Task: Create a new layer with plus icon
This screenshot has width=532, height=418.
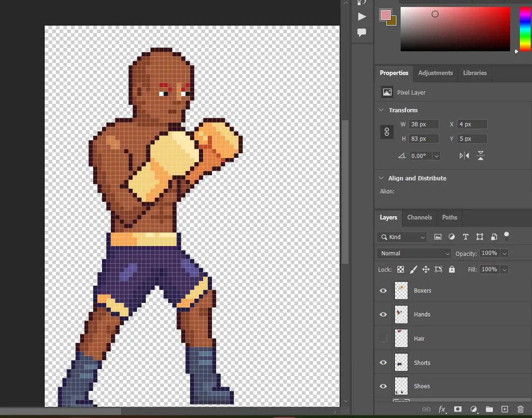Action: point(505,409)
